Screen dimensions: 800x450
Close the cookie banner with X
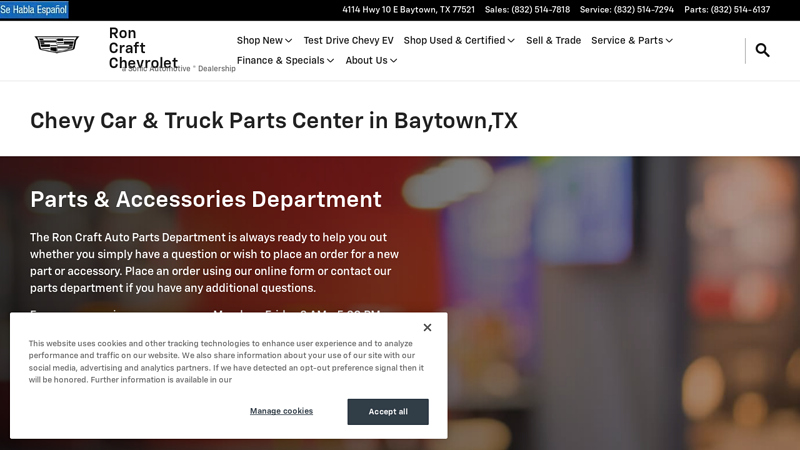428,328
